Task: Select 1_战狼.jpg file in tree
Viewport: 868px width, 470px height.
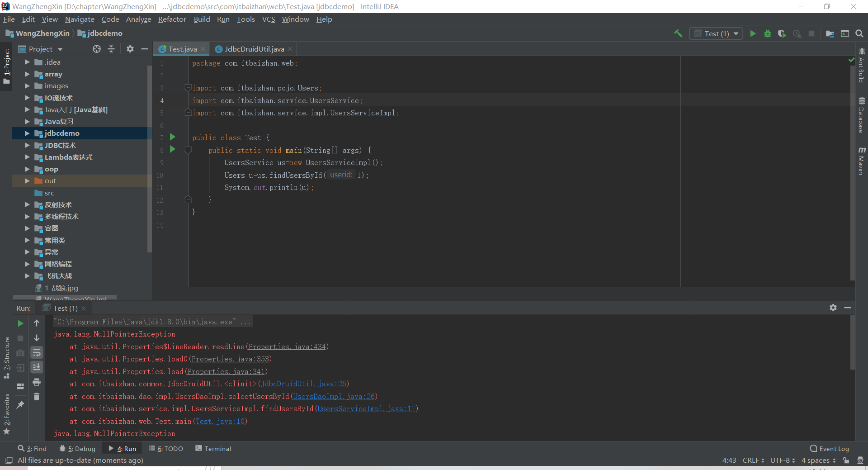Action: 61,288
